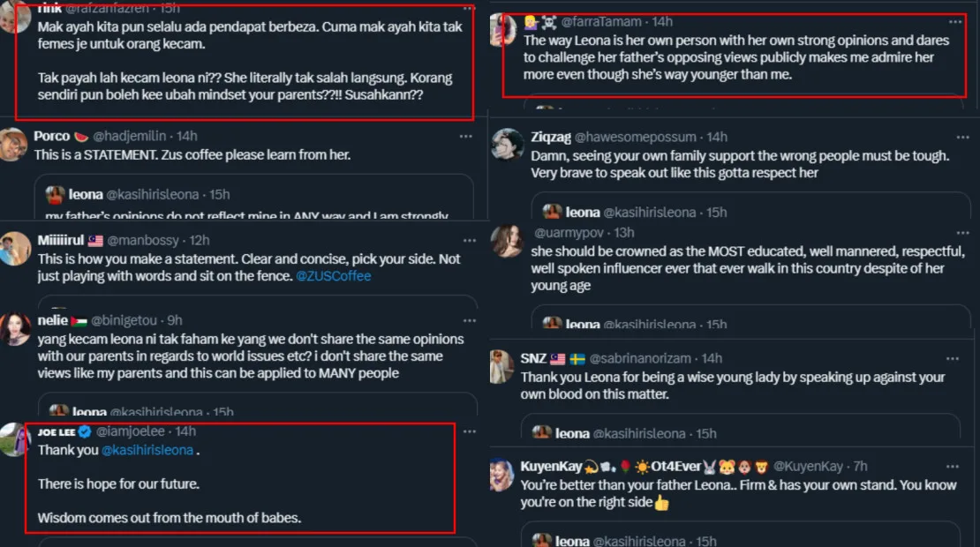Open nelie's profile by display name

pyautogui.click(x=53, y=320)
